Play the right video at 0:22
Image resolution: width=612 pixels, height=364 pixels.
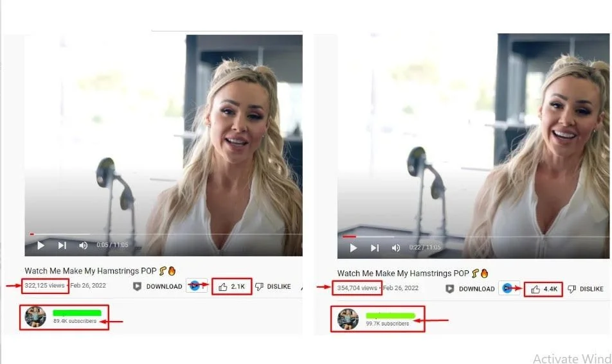coord(353,248)
